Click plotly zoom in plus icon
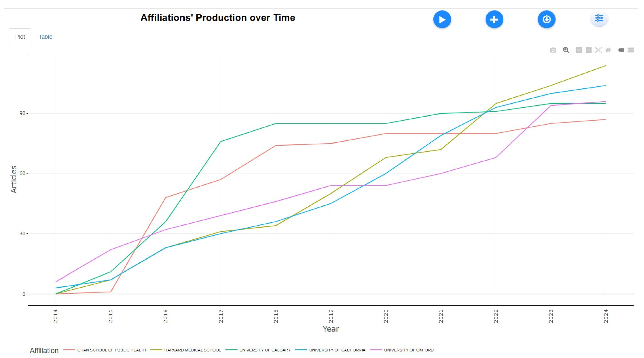 [x=579, y=50]
